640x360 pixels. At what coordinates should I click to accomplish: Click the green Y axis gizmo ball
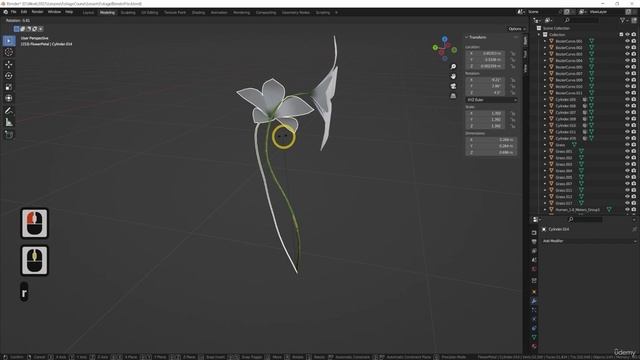435,48
